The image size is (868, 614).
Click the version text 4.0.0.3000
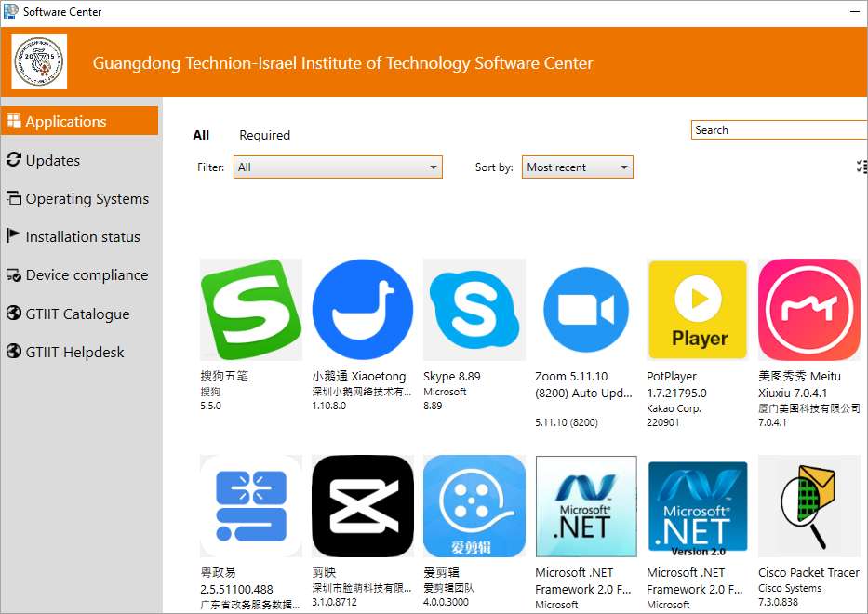[446, 602]
